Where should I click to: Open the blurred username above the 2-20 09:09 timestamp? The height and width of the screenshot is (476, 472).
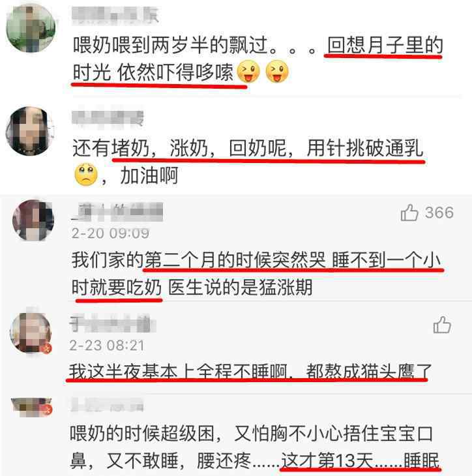pos(117,211)
